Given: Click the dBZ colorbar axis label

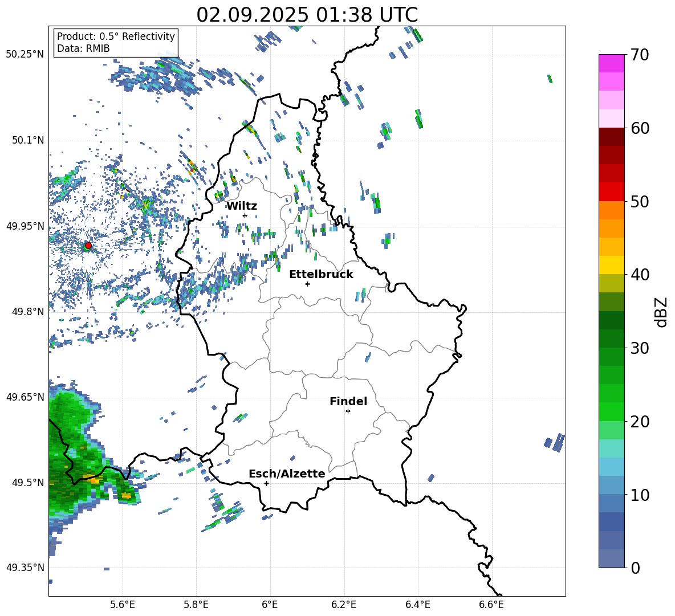Looking at the screenshot, I should [x=661, y=312].
